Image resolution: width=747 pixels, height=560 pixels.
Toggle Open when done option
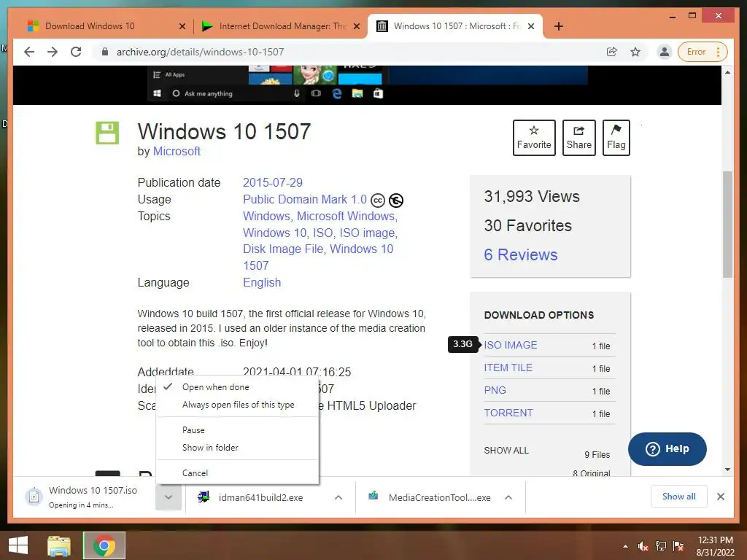pyautogui.click(x=237, y=387)
